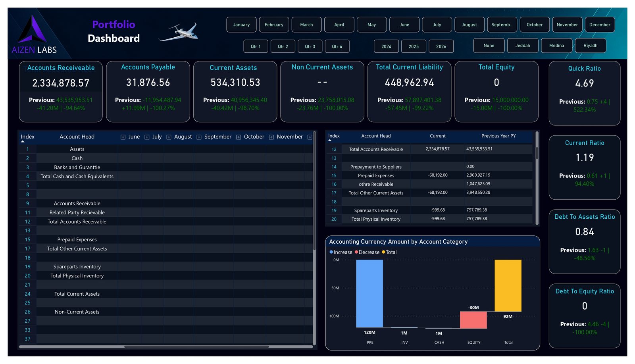This screenshot has height=364, width=635.
Task: Select the Qtr 1 slicer
Action: coord(256,46)
